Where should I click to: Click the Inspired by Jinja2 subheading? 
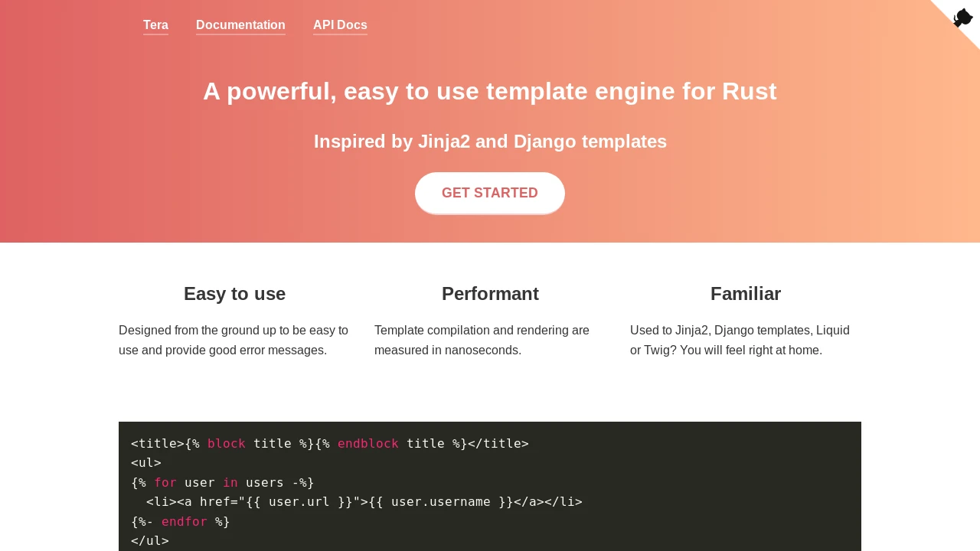click(490, 142)
